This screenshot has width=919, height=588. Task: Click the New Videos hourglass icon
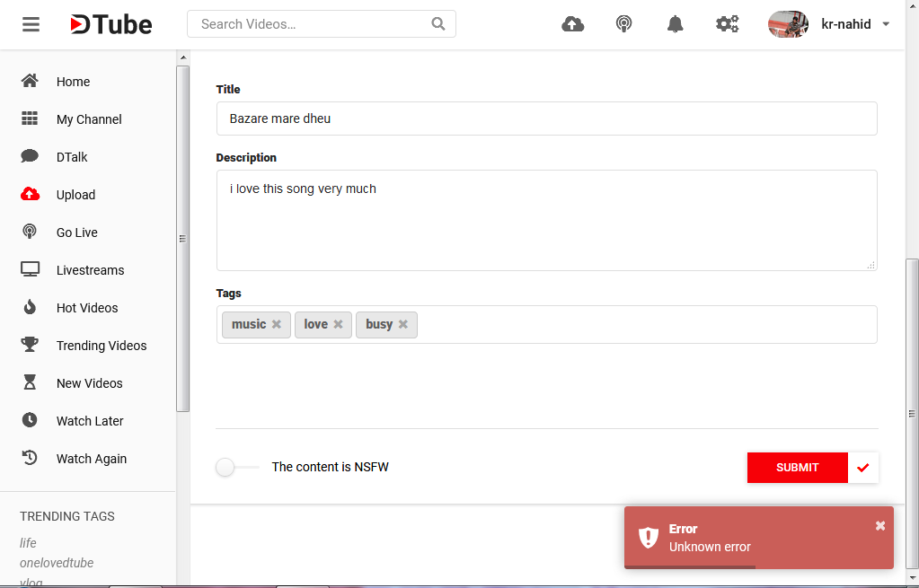30,382
